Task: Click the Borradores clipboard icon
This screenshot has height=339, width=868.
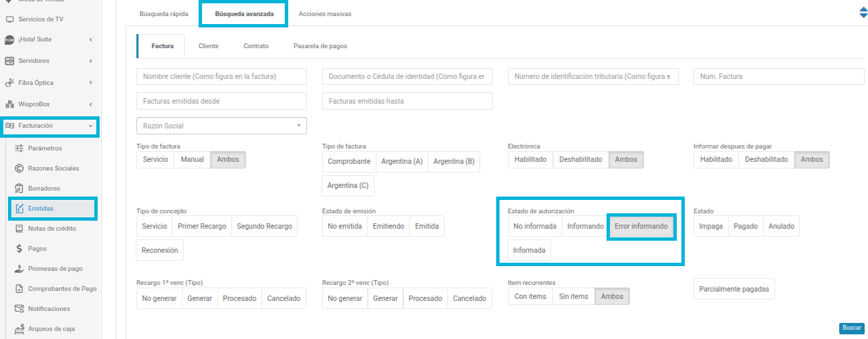Action: [19, 189]
